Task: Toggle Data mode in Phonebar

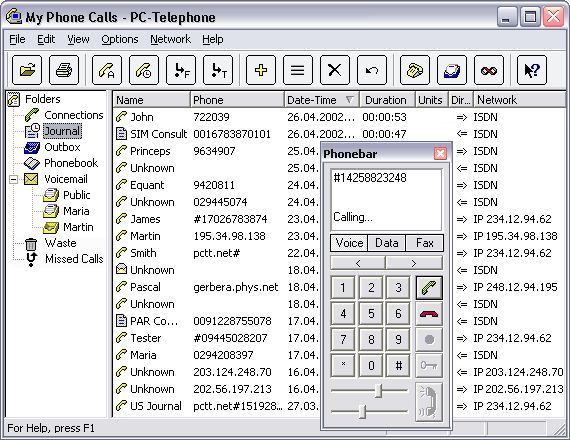Action: [x=387, y=243]
